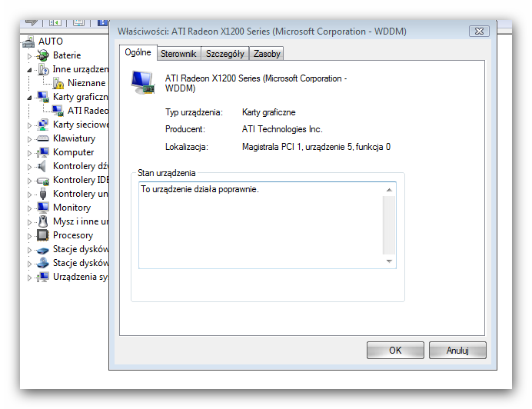This screenshot has height=409, width=532.
Task: Expand the Monitory node
Action: click(29, 208)
